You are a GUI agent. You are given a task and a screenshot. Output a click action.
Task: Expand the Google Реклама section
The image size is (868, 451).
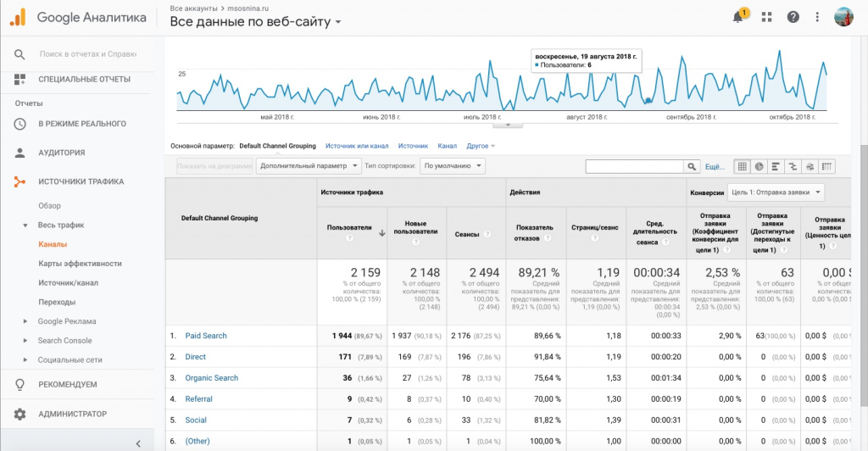(x=67, y=321)
